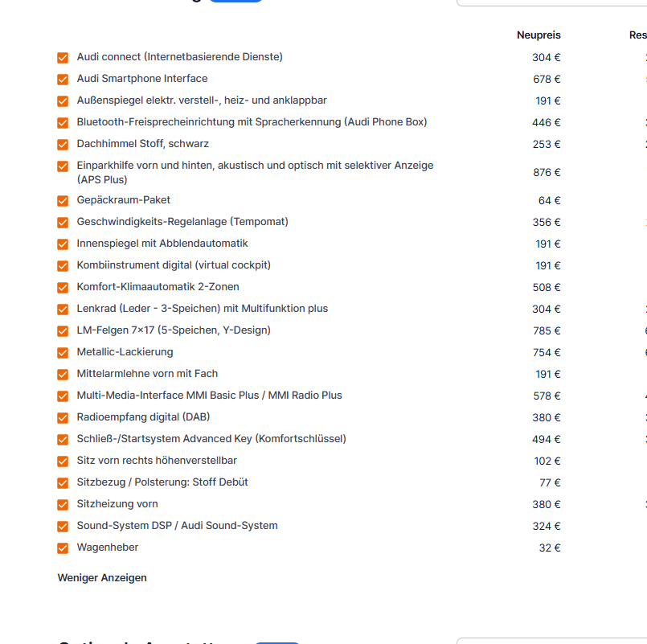Deselect Außenspiegel elektr. verstell- option
This screenshot has width=647, height=644.
point(63,101)
